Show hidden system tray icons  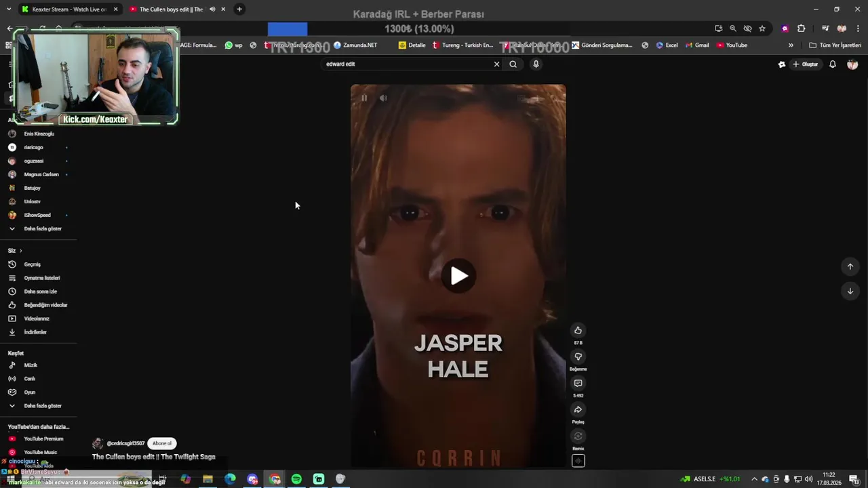(754, 479)
